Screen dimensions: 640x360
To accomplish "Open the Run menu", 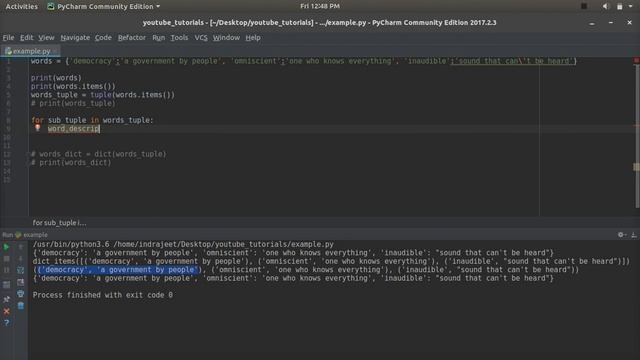I will click(159, 38).
